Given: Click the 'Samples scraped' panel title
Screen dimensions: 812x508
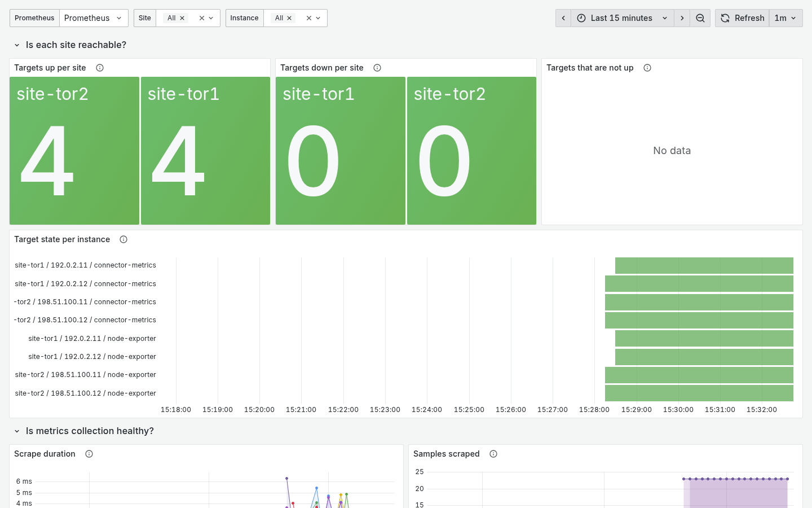Looking at the screenshot, I should click(447, 454).
